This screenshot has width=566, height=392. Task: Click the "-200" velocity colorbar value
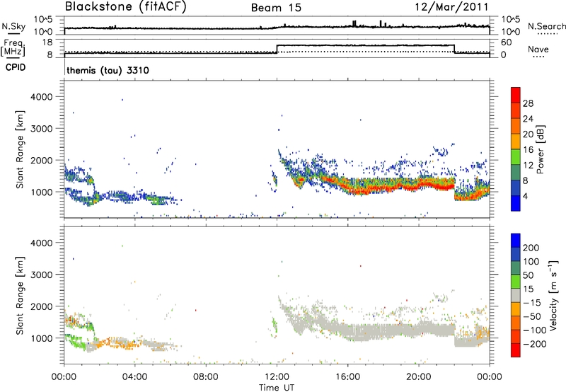tap(535, 344)
